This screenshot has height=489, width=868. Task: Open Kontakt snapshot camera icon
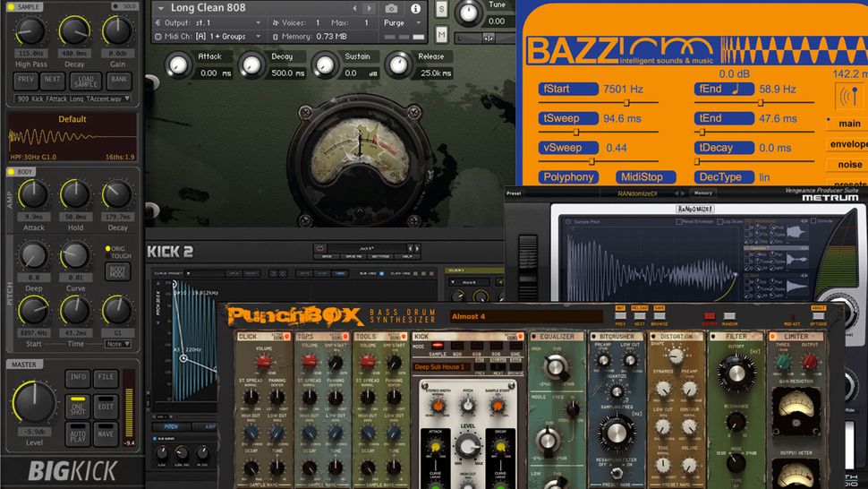pos(391,8)
